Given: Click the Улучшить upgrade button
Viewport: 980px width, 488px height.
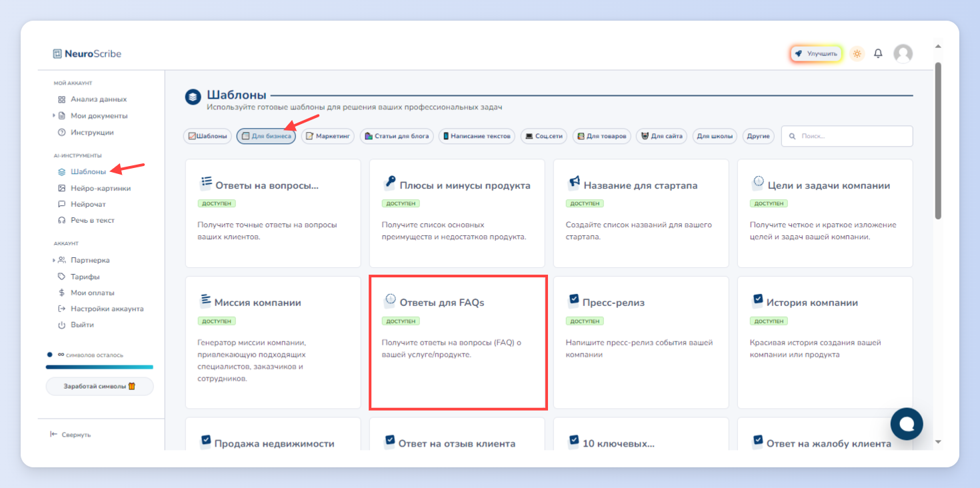Looking at the screenshot, I should (x=817, y=53).
